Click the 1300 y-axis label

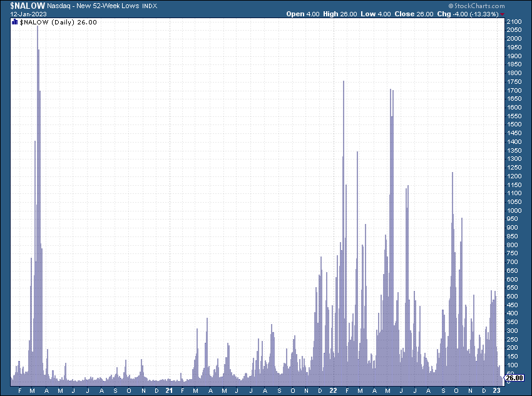coord(514,159)
